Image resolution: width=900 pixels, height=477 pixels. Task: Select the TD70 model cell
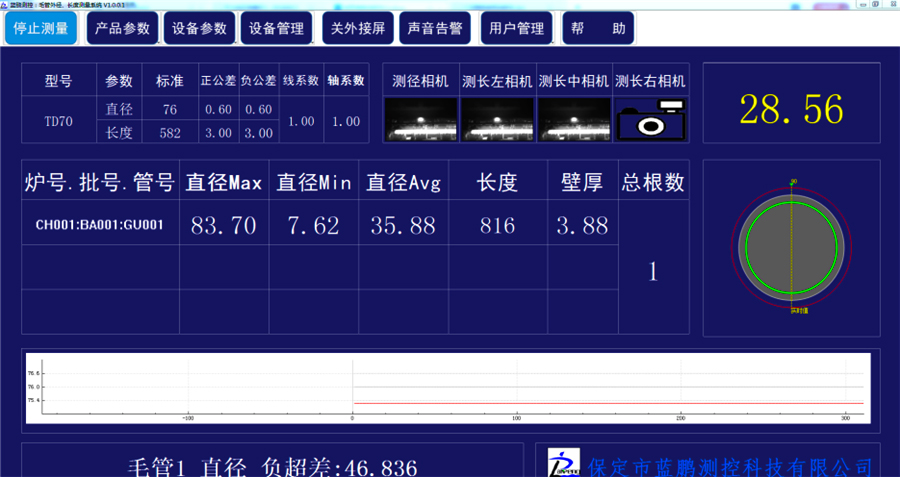click(x=58, y=121)
